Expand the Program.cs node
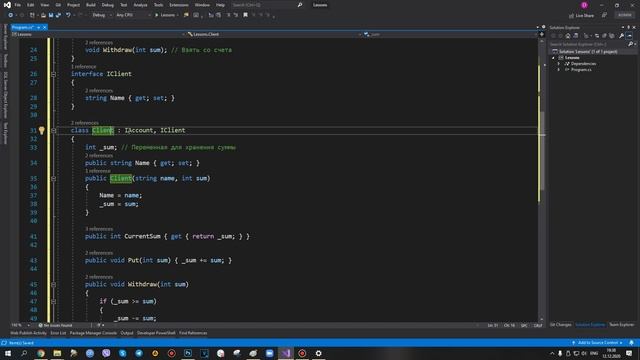The width and height of the screenshot is (640, 360). (x=559, y=70)
